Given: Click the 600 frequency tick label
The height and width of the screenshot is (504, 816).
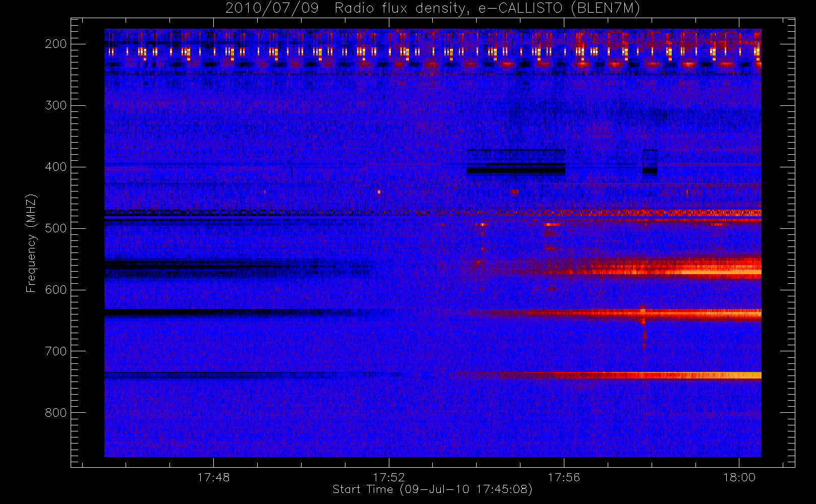Looking at the screenshot, I should pyautogui.click(x=55, y=290).
